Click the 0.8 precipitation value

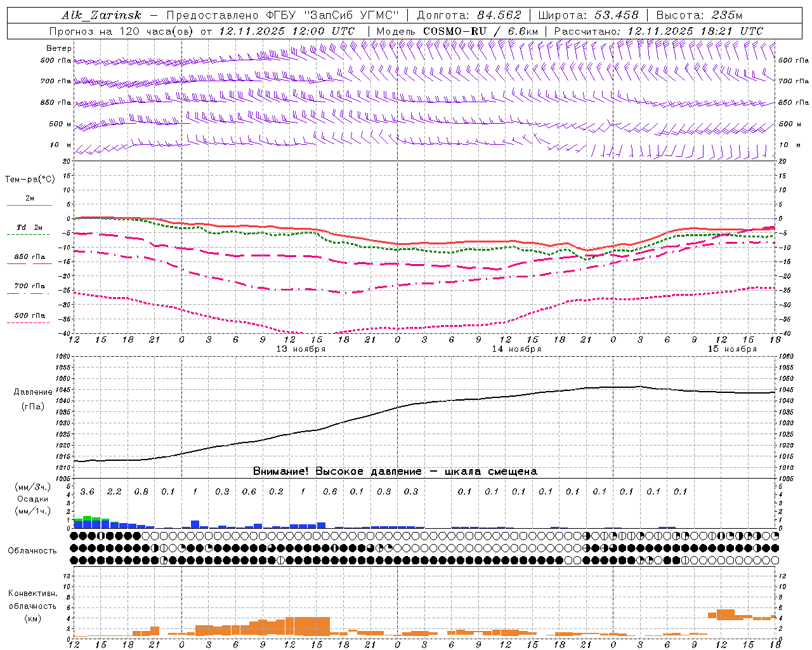[x=141, y=492]
